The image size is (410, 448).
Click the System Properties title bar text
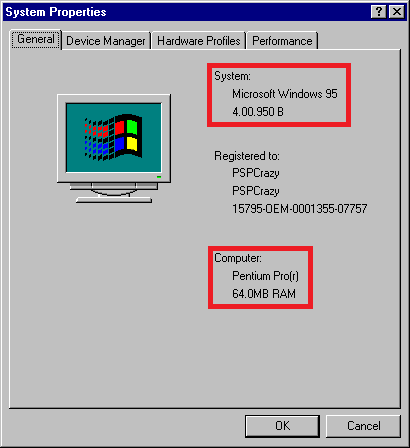pyautogui.click(x=56, y=12)
